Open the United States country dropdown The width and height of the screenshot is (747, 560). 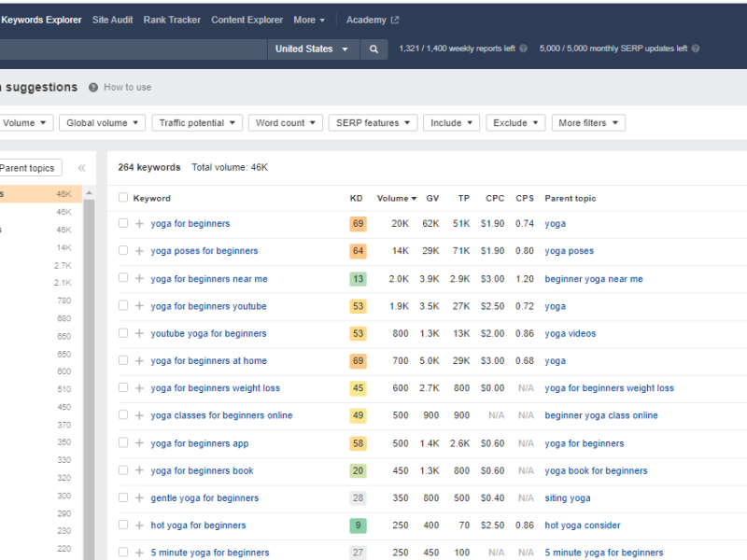point(312,49)
